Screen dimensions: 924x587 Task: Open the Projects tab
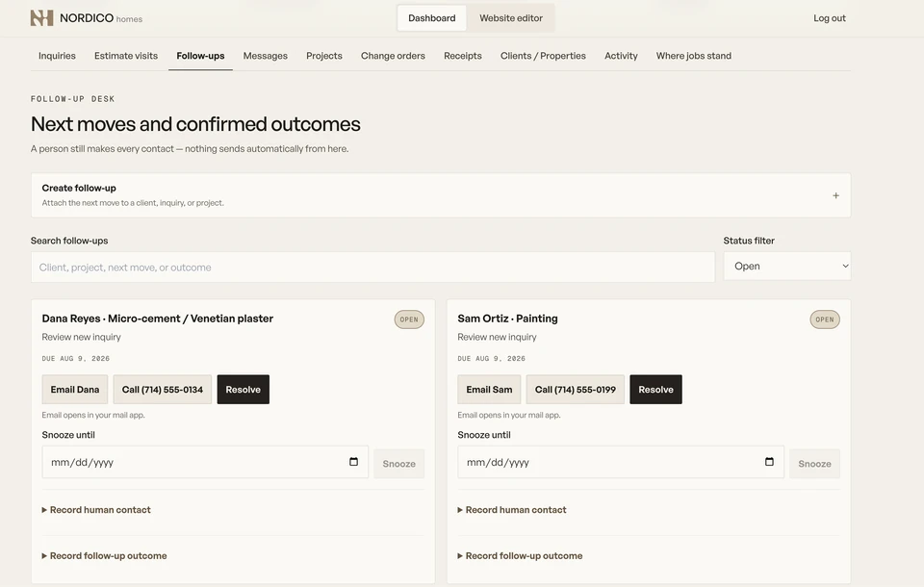324,56
